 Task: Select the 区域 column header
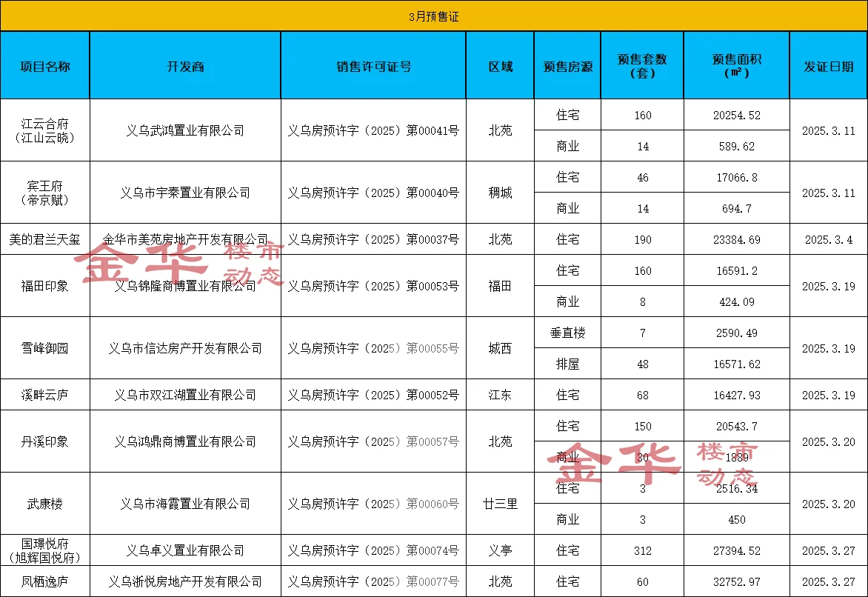(501, 66)
